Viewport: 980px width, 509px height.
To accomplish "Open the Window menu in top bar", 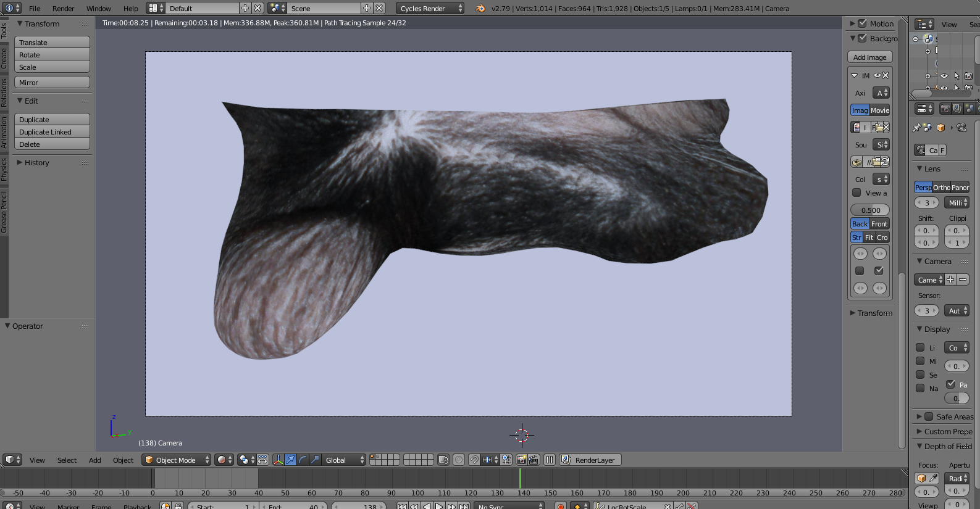I will pyautogui.click(x=98, y=9).
